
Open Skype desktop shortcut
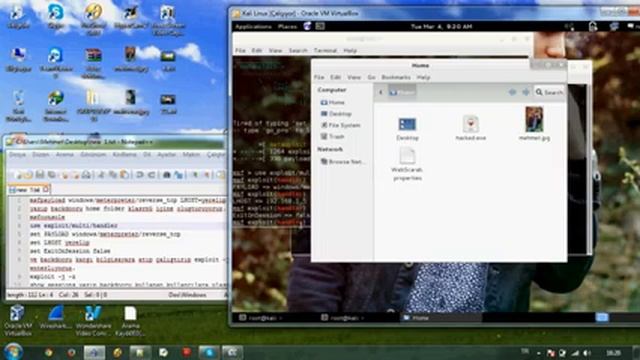[56, 16]
